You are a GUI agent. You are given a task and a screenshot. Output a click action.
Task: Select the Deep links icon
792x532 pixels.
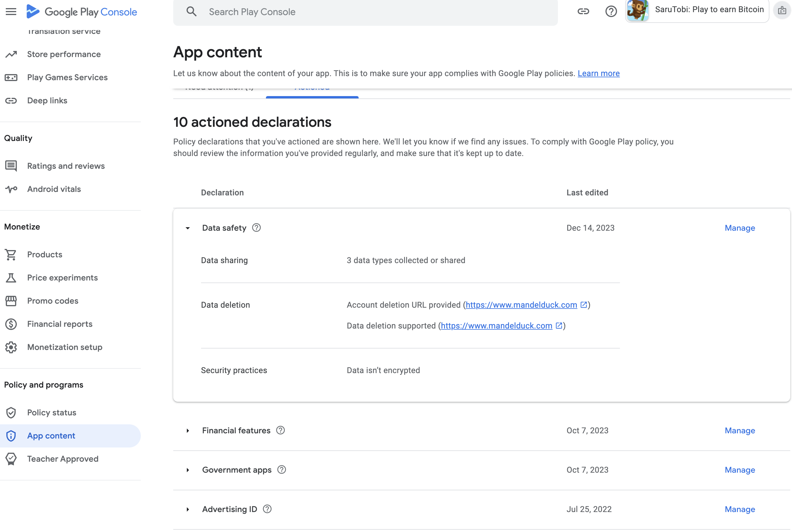(x=11, y=100)
